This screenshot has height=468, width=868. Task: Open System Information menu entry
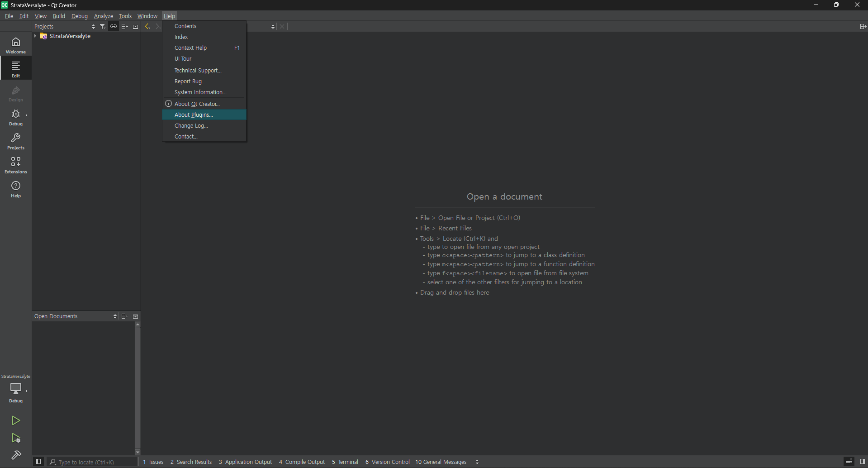coord(204,92)
